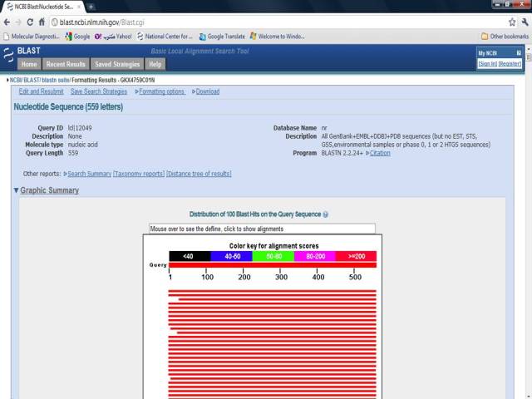532x399 pixels.
Task: Click the blue 40-50 color key
Action: click(231, 256)
